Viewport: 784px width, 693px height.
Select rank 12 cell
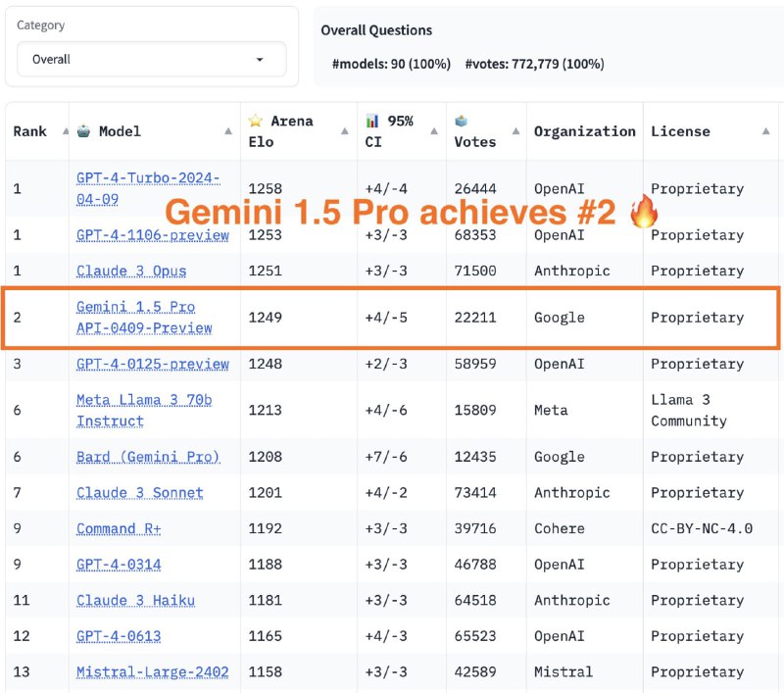click(22, 636)
